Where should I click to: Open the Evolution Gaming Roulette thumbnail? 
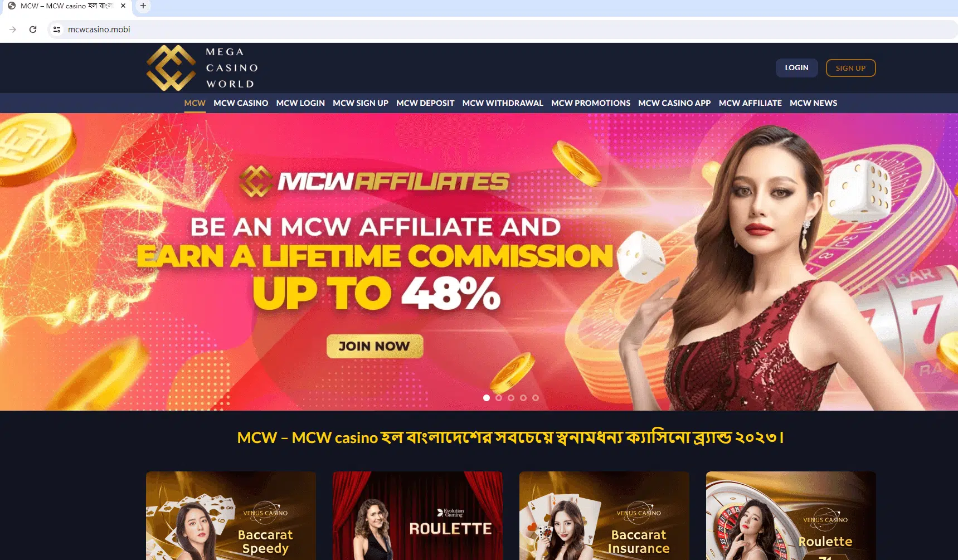(417, 516)
